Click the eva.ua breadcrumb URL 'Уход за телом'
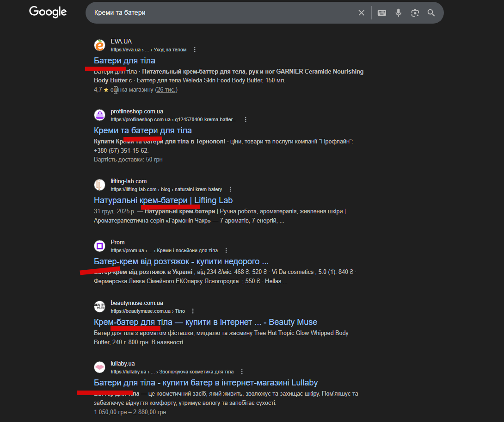Image resolution: width=504 pixels, height=422 pixels. (170, 50)
